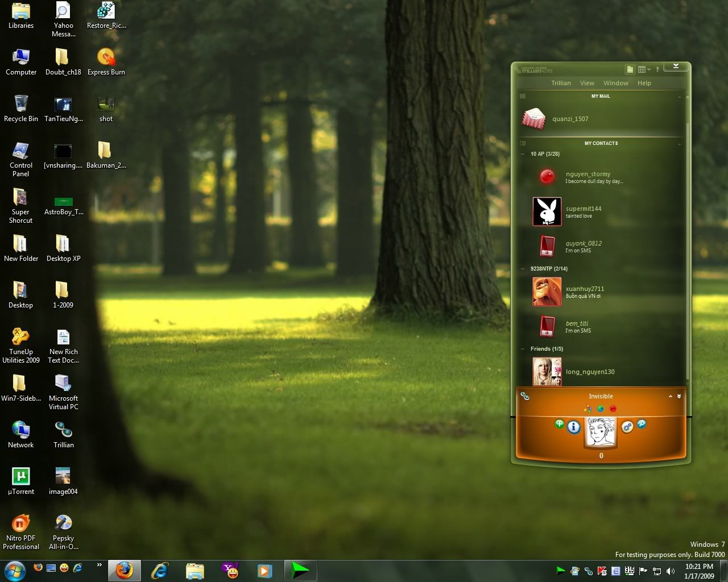The height and width of the screenshot is (582, 728).
Task: Open the grid layout dropdown in title bar
Action: (644, 69)
